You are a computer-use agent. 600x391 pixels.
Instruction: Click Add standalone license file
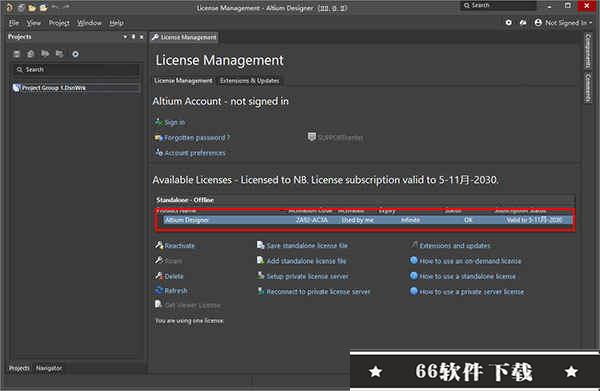[x=307, y=261]
